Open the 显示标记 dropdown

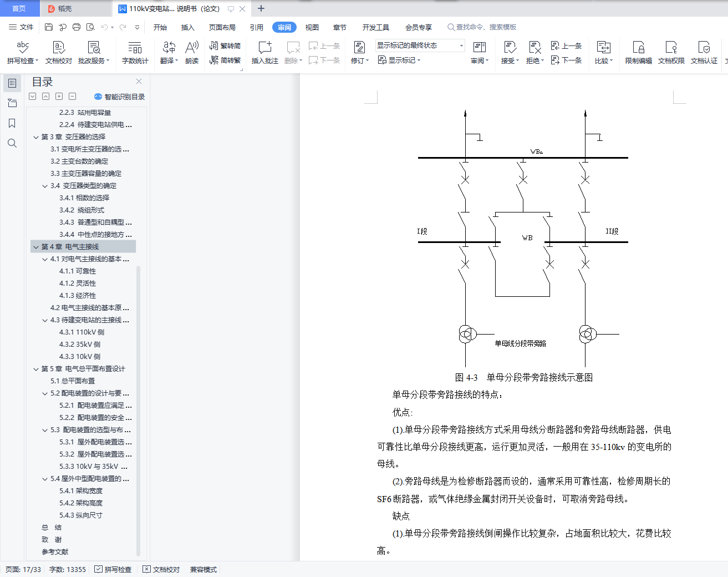tap(399, 60)
